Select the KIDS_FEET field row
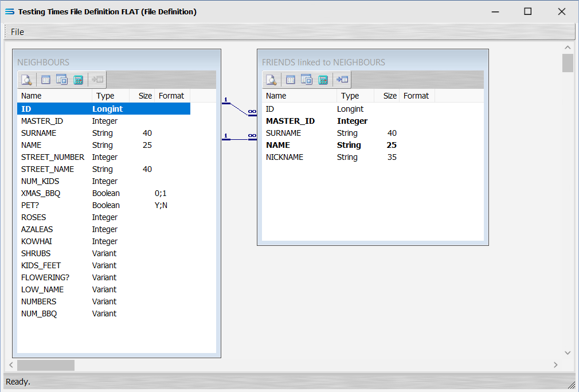 104,265
